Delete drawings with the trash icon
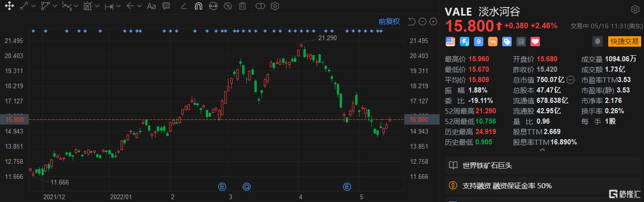The image size is (644, 202). click(x=242, y=6)
